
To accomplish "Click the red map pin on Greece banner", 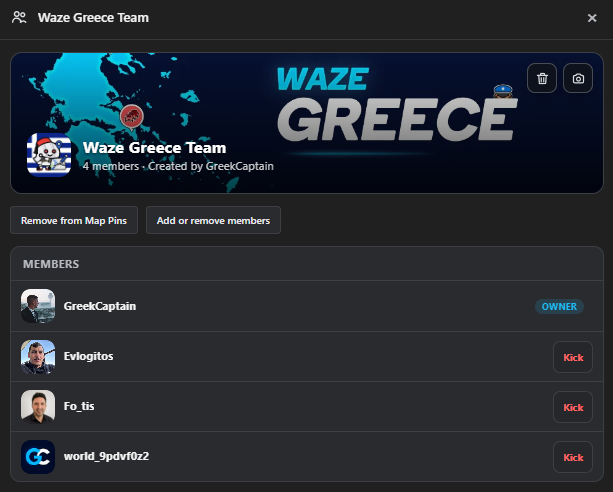I will tap(132, 117).
